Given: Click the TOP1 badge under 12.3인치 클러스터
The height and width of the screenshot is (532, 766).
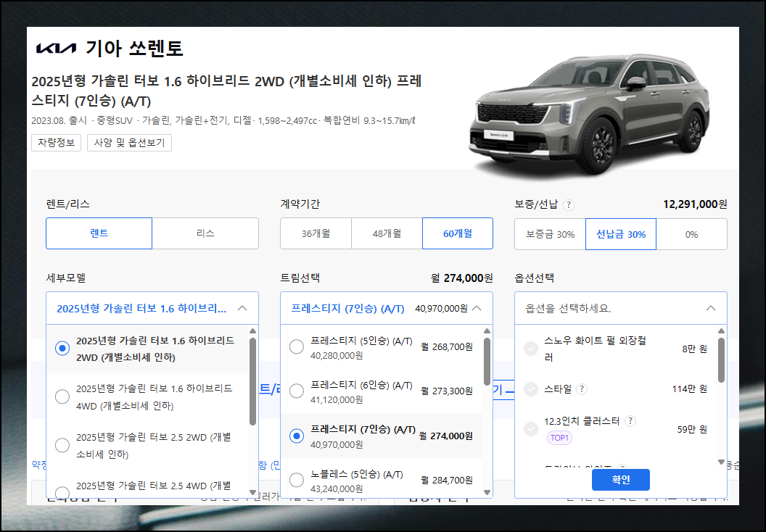Looking at the screenshot, I should coord(559,438).
